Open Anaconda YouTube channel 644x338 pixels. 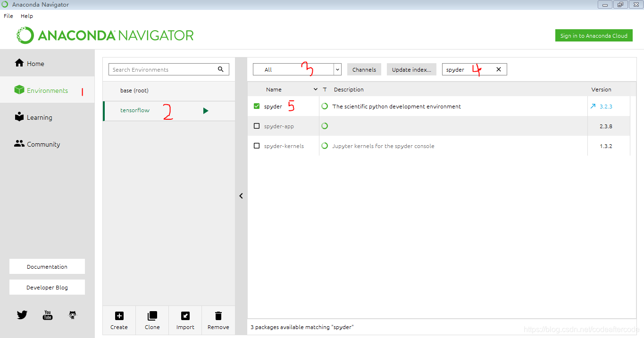[48, 315]
